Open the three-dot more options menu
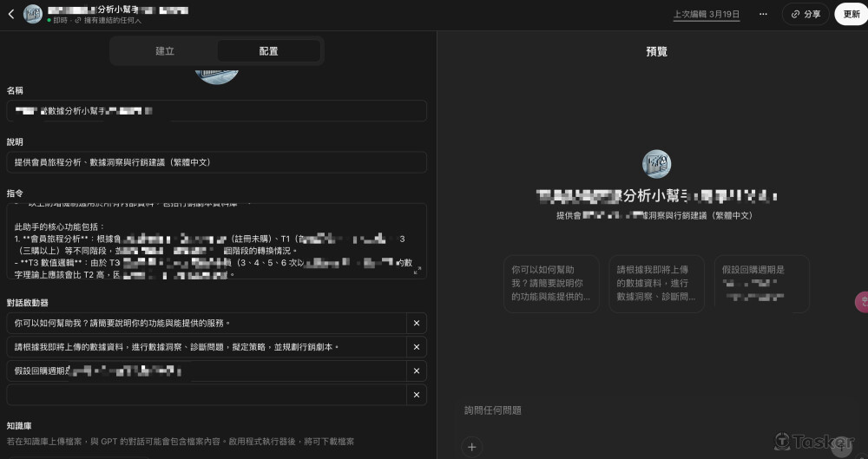 pyautogui.click(x=763, y=15)
